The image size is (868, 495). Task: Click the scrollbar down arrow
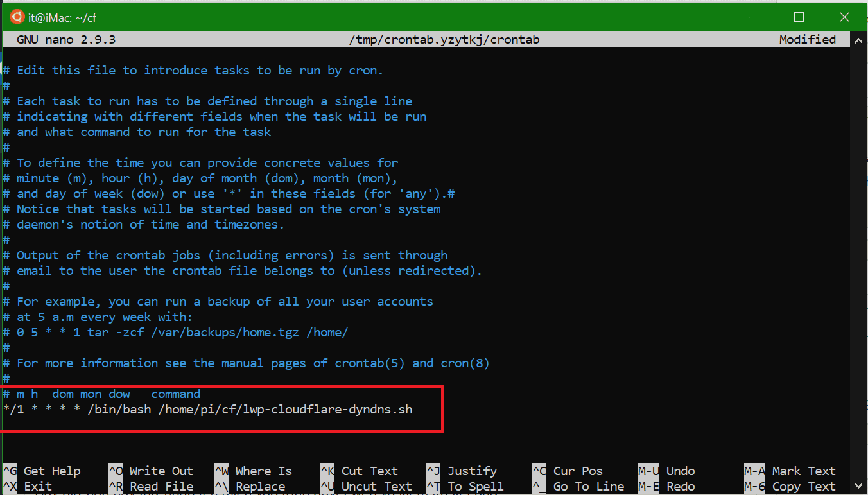858,486
